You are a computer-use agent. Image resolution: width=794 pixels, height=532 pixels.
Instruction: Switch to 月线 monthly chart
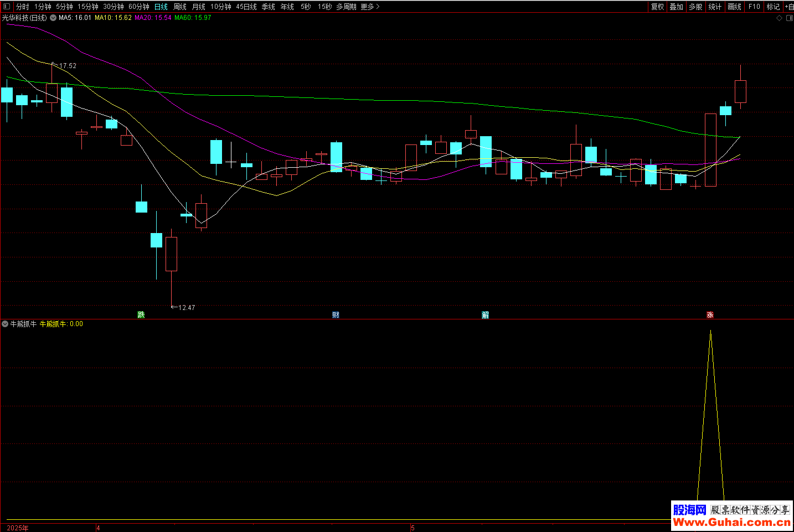click(x=199, y=7)
